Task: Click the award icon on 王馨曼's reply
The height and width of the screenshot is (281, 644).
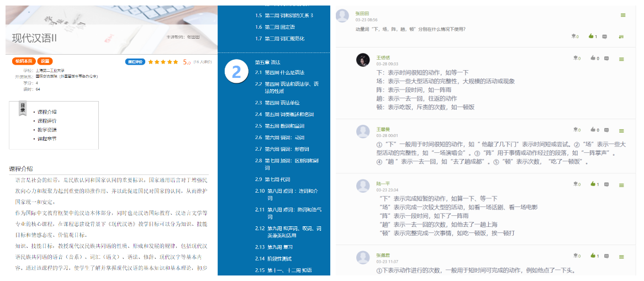Action: [x=575, y=130]
